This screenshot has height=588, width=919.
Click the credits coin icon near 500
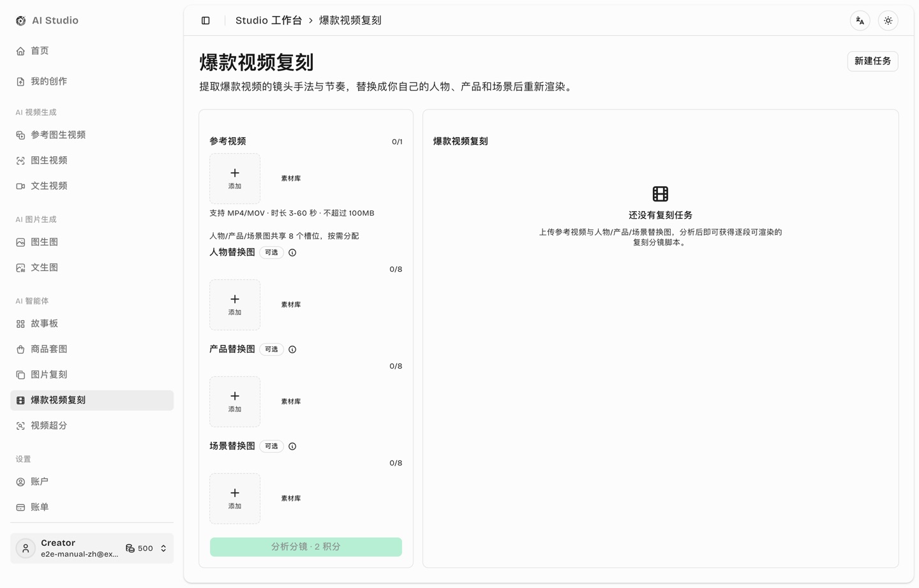pos(130,548)
